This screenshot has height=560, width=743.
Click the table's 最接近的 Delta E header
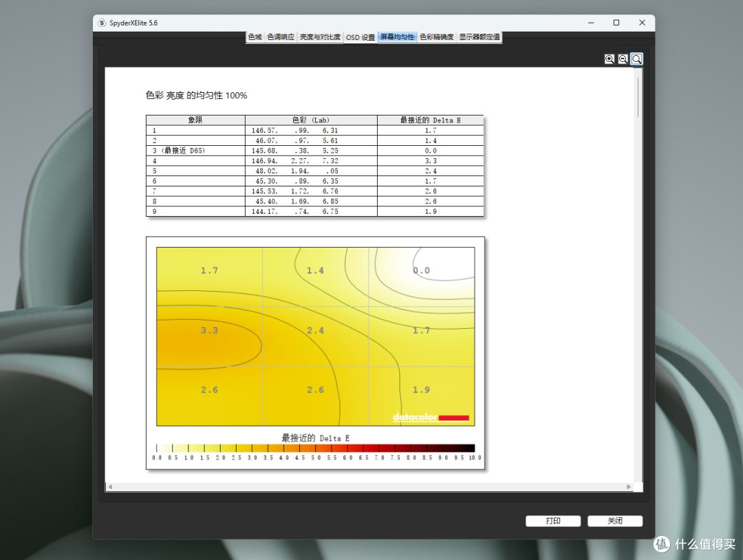point(430,120)
